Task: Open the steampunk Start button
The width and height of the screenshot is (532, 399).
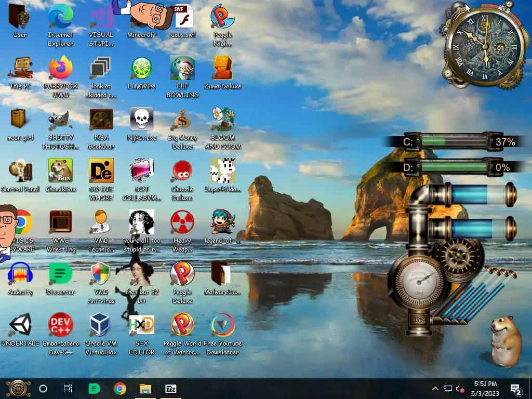Action: pyautogui.click(x=18, y=389)
